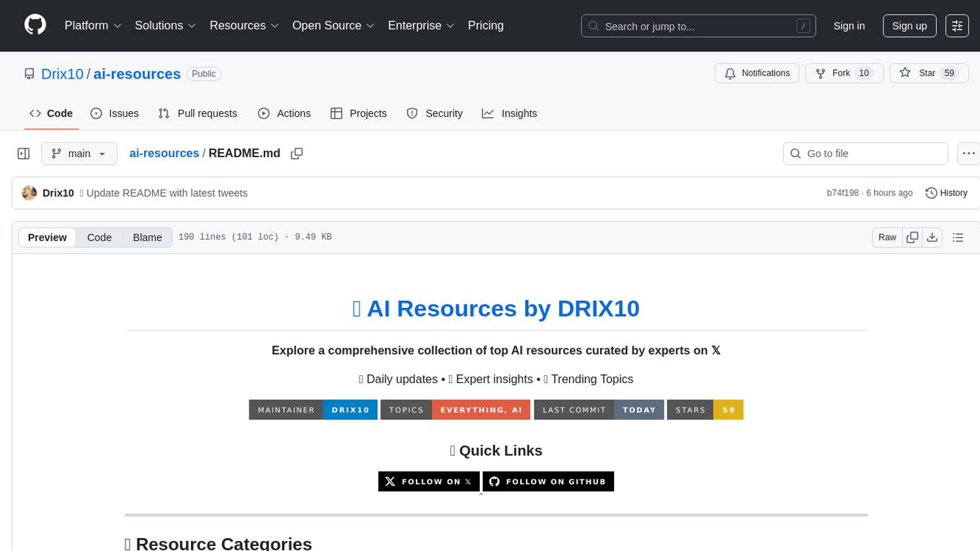980x551 pixels.
Task: Copy the README.md file path
Action: (296, 153)
